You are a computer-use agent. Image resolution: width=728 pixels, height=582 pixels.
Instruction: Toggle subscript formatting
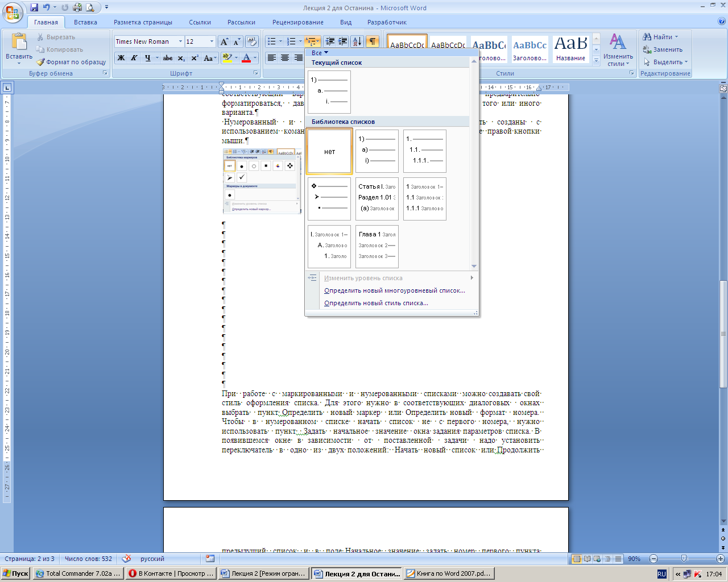coord(181,58)
